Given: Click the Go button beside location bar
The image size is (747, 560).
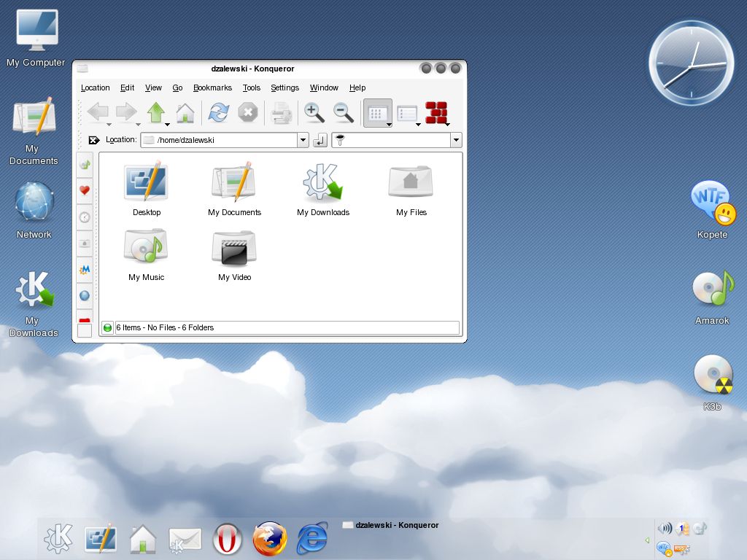Looking at the screenshot, I should click(320, 140).
